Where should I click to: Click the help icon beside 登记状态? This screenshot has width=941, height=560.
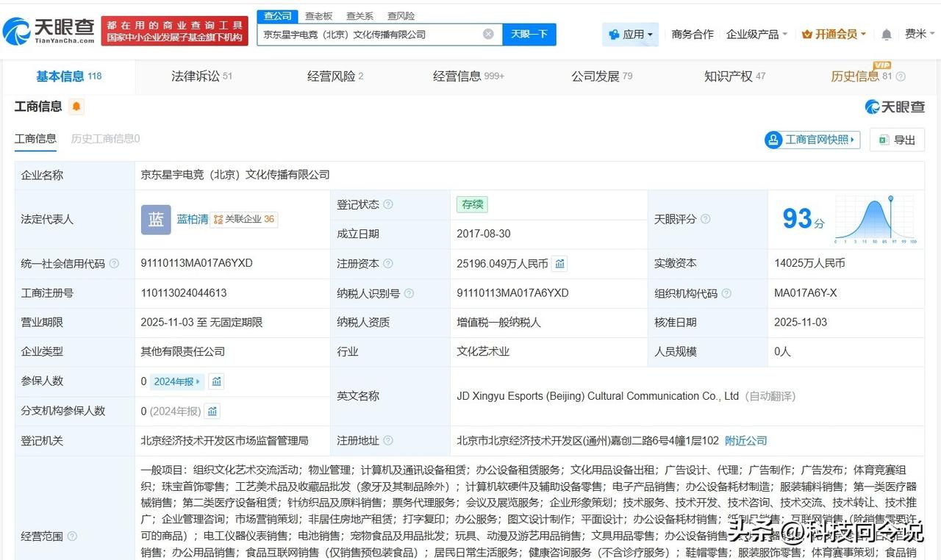click(388, 204)
